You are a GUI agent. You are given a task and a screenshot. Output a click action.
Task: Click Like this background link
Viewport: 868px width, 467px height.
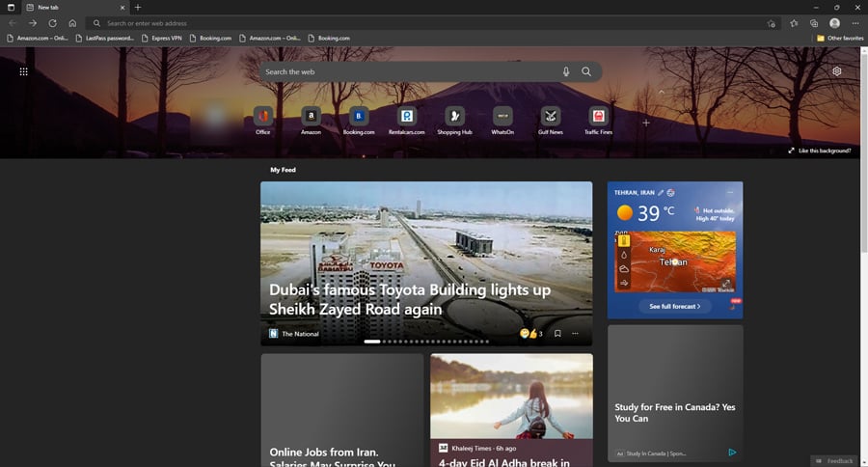coord(820,151)
